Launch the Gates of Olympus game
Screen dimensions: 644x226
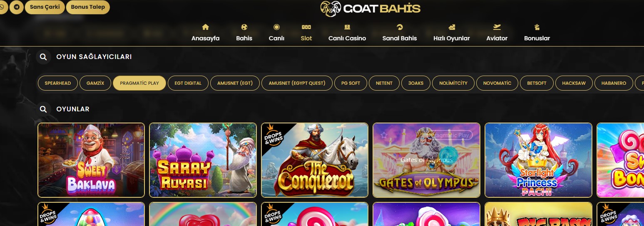coord(426,160)
